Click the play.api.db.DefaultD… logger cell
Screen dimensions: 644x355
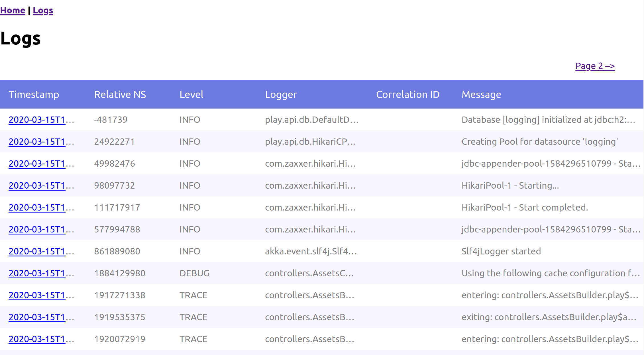312,120
